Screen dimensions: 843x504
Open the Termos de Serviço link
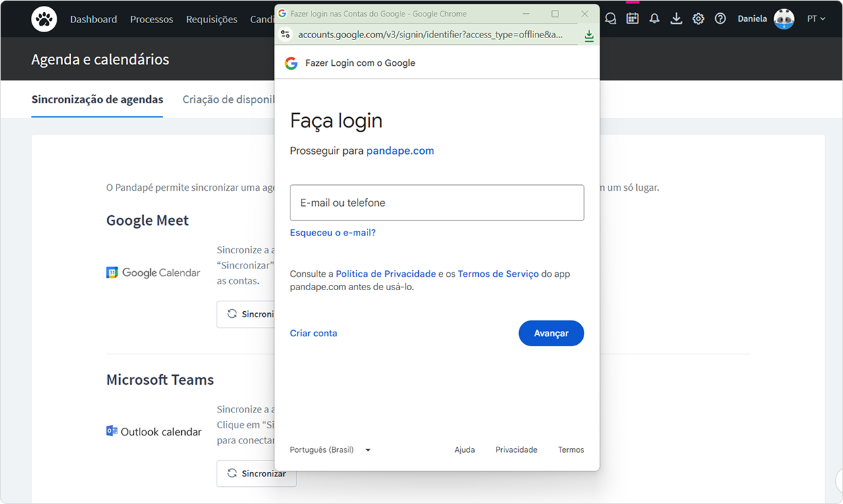click(498, 274)
